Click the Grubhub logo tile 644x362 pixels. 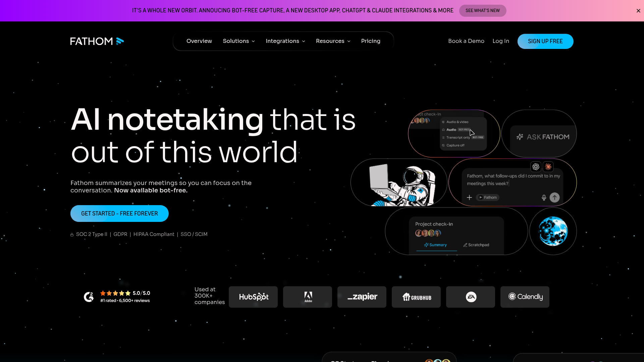(416, 297)
